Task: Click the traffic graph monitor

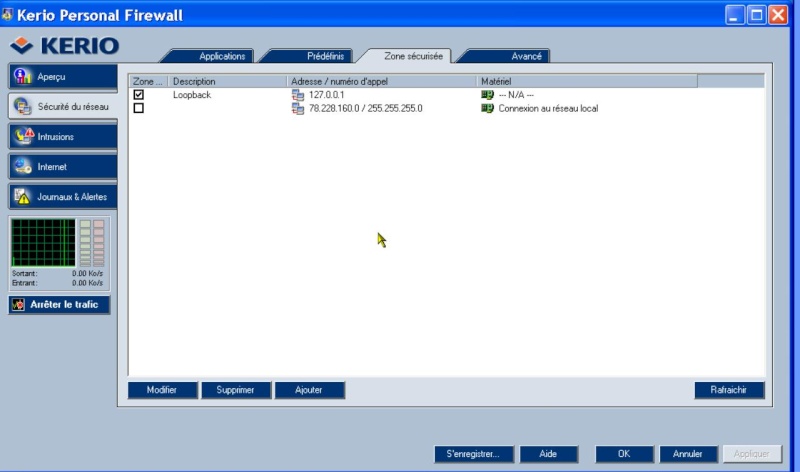Action: tap(43, 242)
